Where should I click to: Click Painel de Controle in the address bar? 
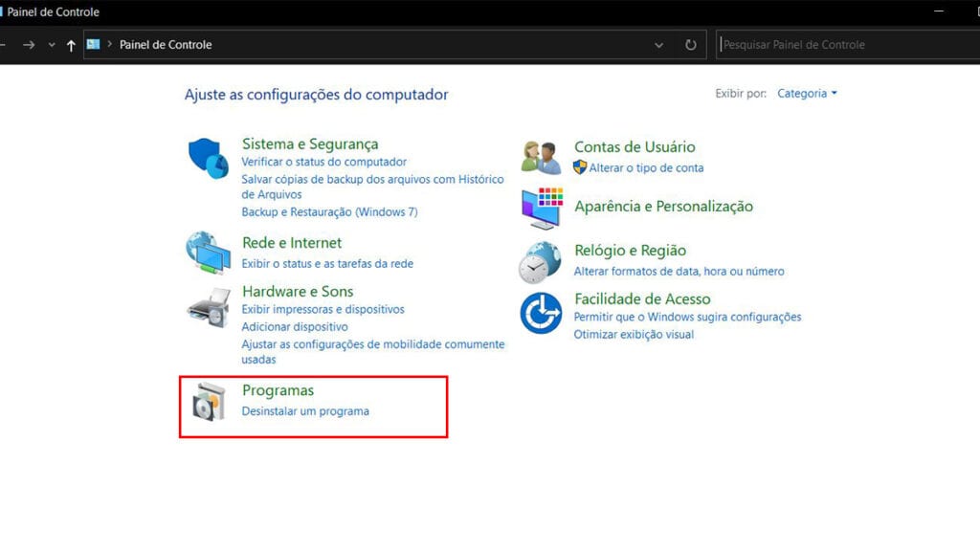(x=166, y=44)
